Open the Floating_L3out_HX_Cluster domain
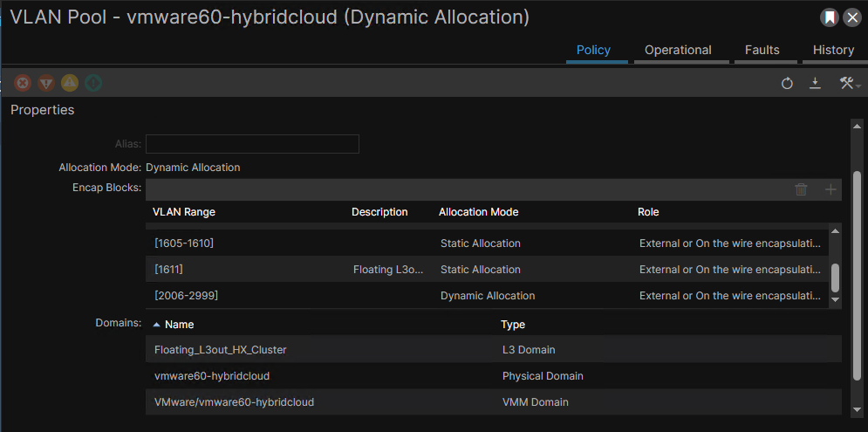Screen dimensions: 868x432 coord(221,349)
